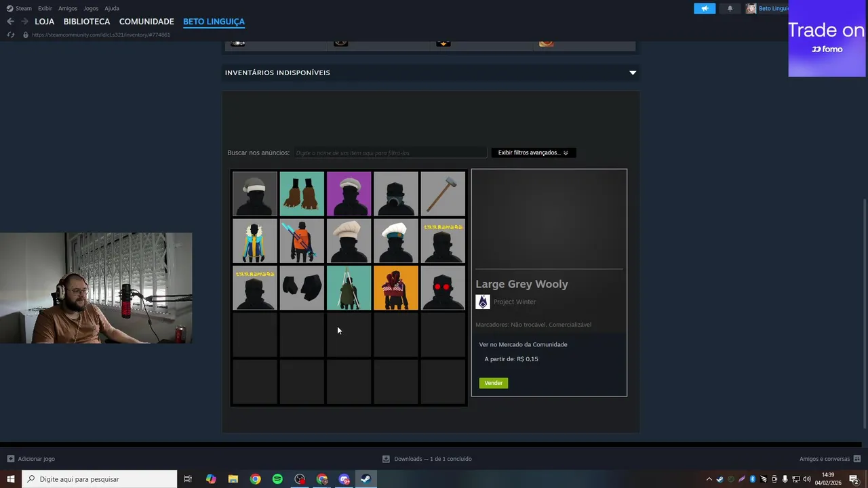Open the BETO LINGUIÇA profile tab
868x488 pixels.
pyautogui.click(x=214, y=22)
